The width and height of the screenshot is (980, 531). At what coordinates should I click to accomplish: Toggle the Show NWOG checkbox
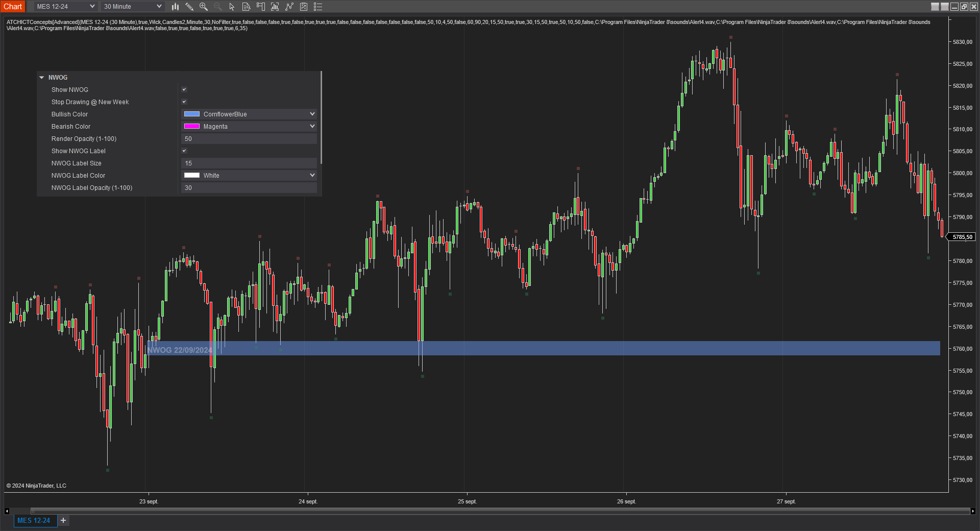click(x=184, y=89)
